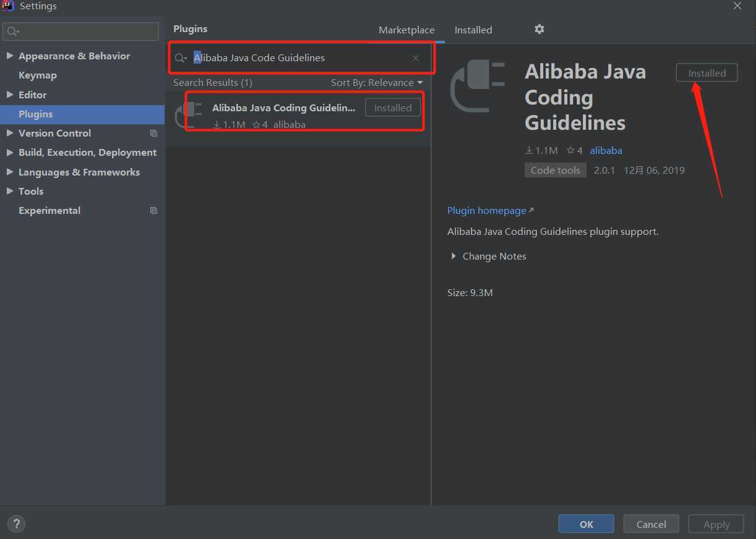Click the Size: 9.3M text
Screen dimensions: 756x539
(x=470, y=293)
